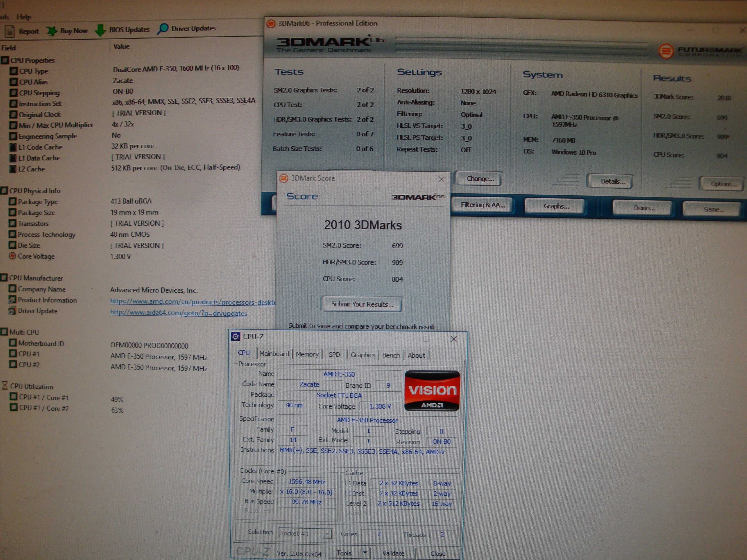Switch to the Bench tab
The height and width of the screenshot is (560, 747).
[x=391, y=355]
